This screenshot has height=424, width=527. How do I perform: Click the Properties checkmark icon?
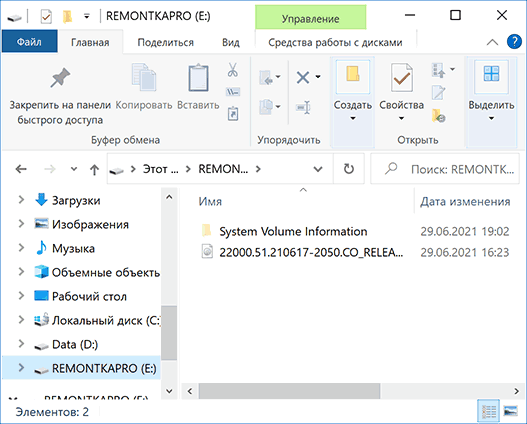coord(401,77)
